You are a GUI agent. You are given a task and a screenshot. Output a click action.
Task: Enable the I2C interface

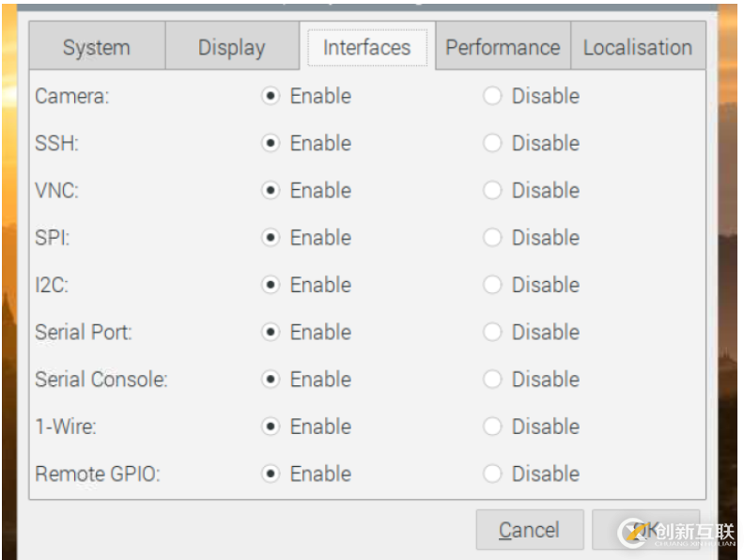(271, 286)
